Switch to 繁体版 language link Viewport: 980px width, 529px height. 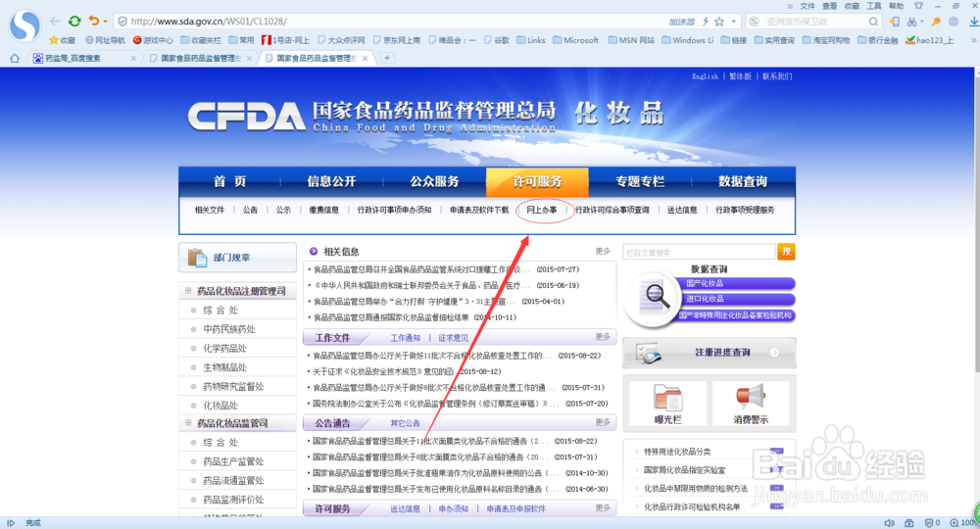tap(740, 76)
